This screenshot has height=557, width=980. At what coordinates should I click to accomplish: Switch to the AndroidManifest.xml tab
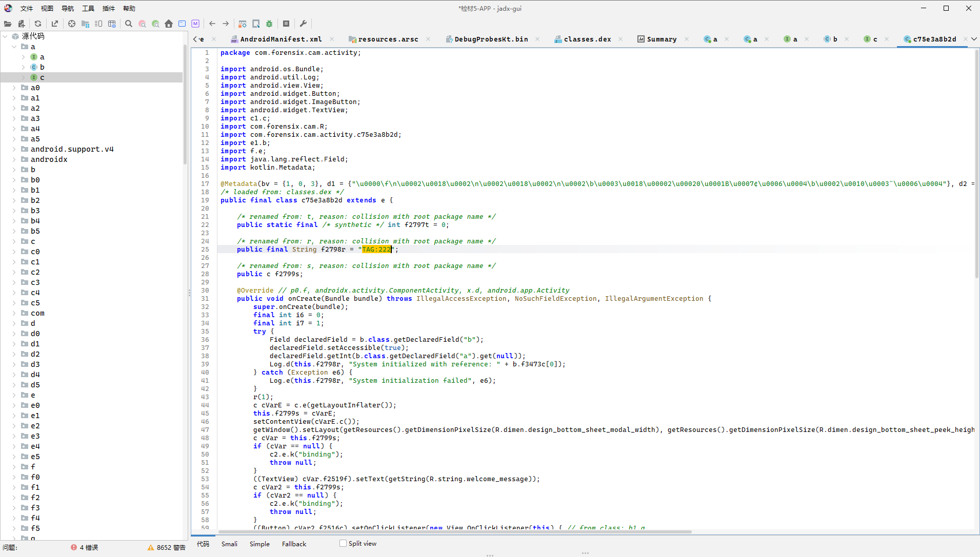click(281, 39)
